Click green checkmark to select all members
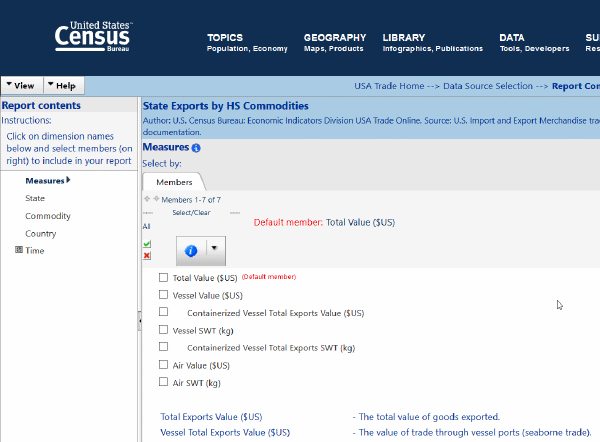The height and width of the screenshot is (442, 600). (147, 243)
